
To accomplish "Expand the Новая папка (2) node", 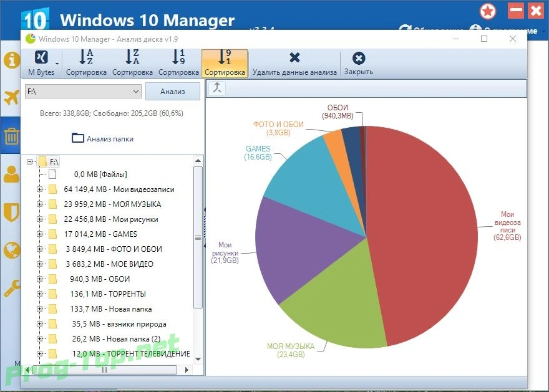I will (x=39, y=339).
